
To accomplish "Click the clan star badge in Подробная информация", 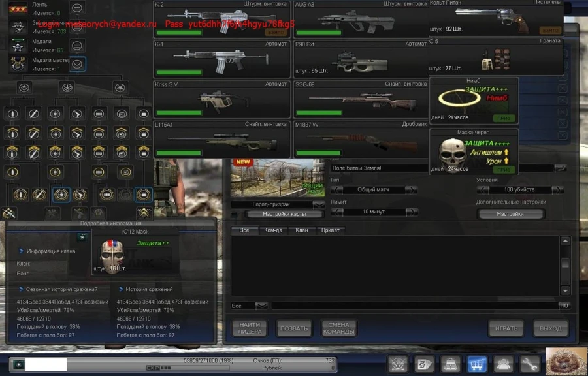I will (82, 237).
